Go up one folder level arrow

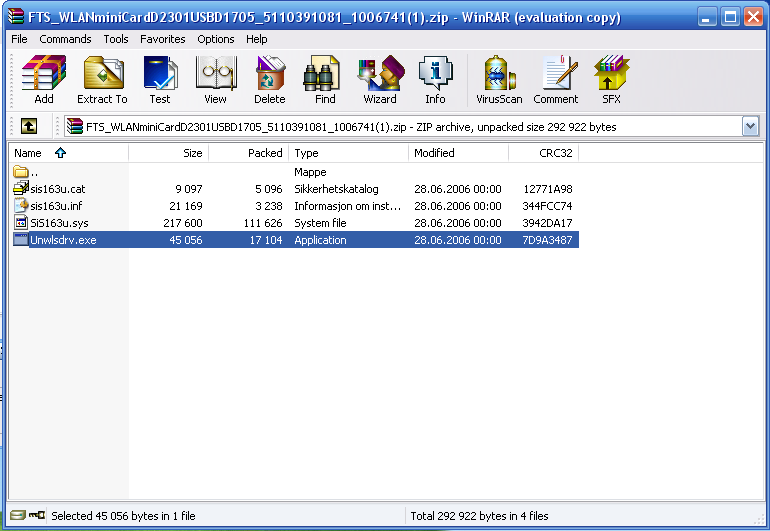29,126
